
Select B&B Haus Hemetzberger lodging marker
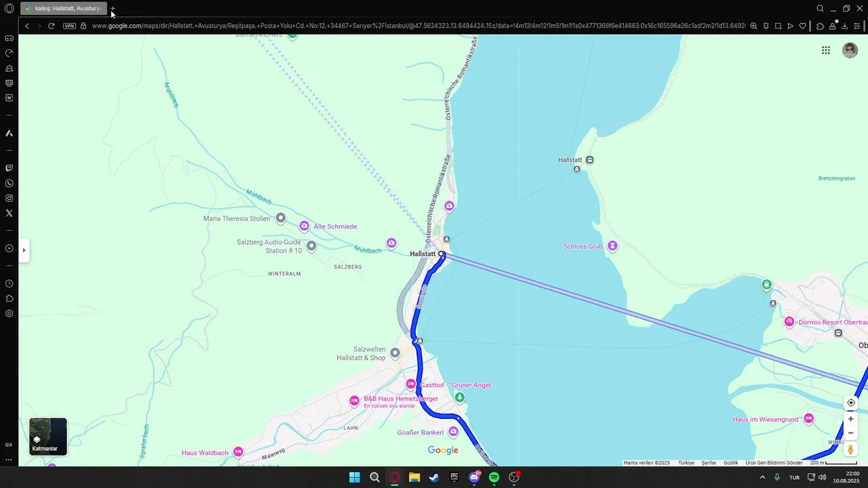tap(354, 401)
